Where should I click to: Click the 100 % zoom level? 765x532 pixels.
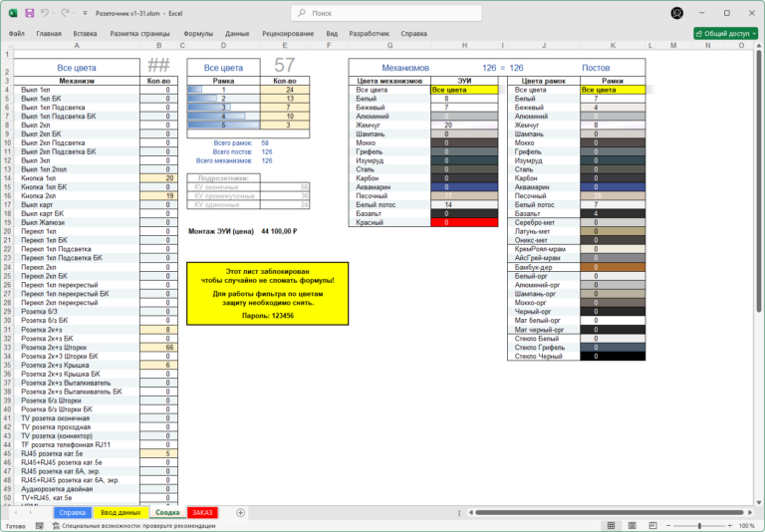pos(746,526)
